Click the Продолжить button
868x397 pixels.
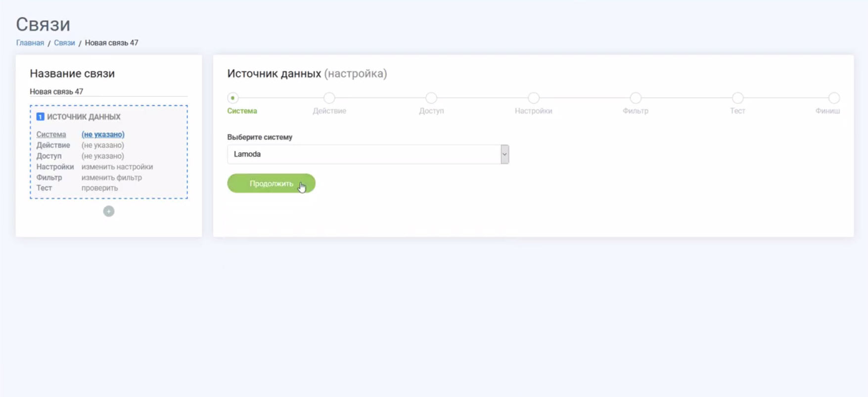coord(271,183)
